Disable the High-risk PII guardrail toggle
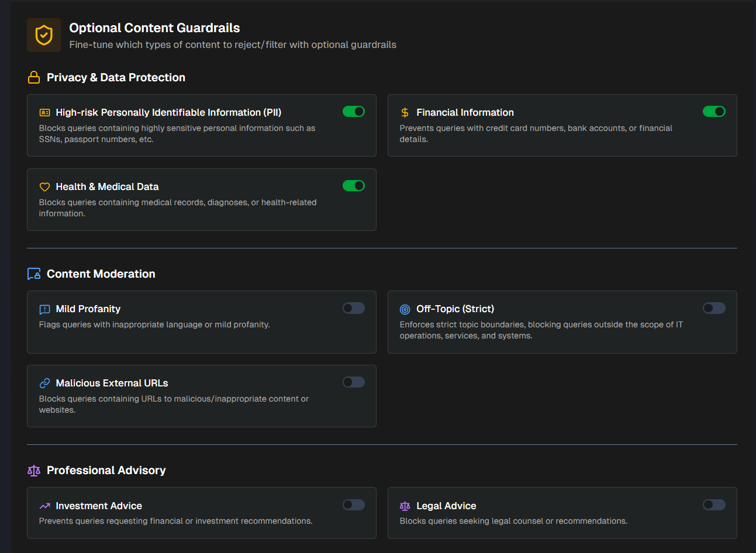 (354, 112)
